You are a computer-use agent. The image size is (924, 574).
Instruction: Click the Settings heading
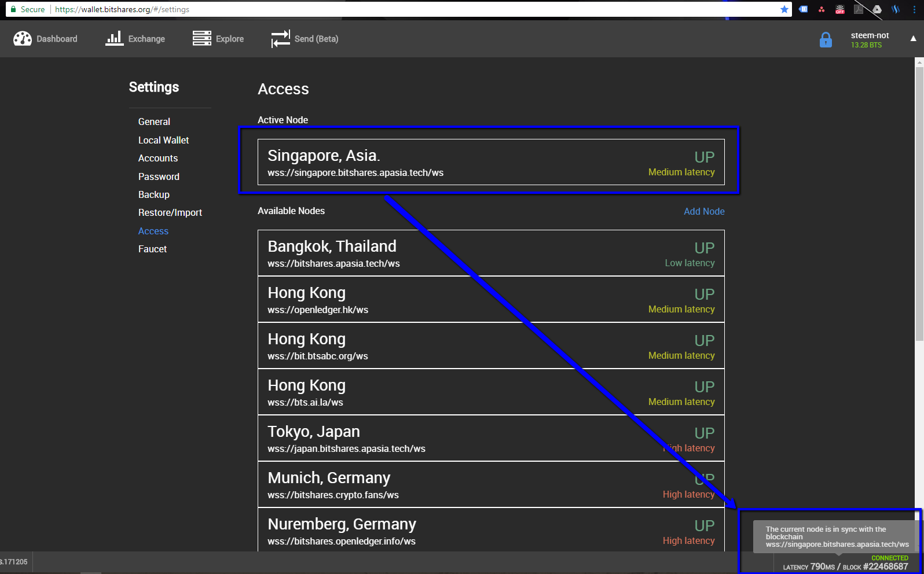click(x=154, y=87)
